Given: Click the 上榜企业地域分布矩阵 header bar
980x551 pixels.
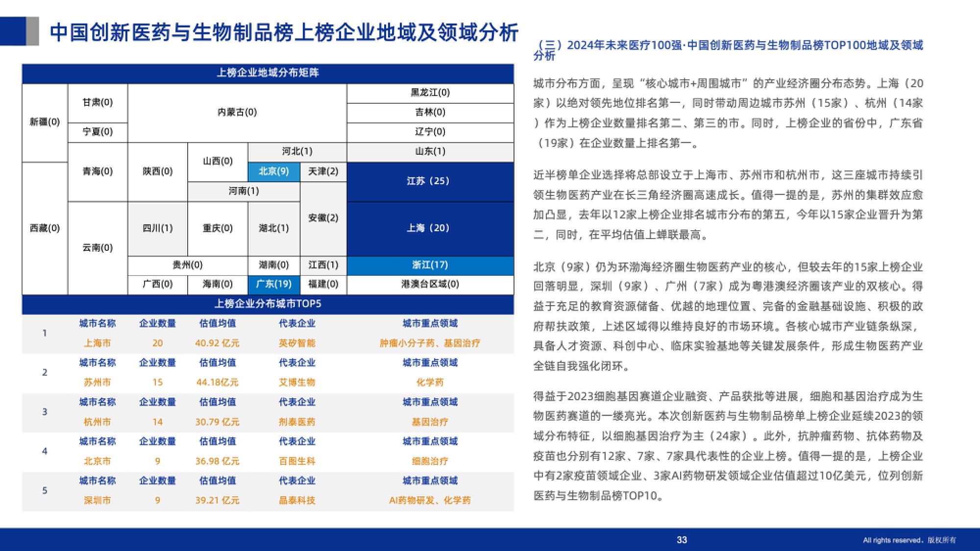Looking at the screenshot, I should tap(268, 73).
